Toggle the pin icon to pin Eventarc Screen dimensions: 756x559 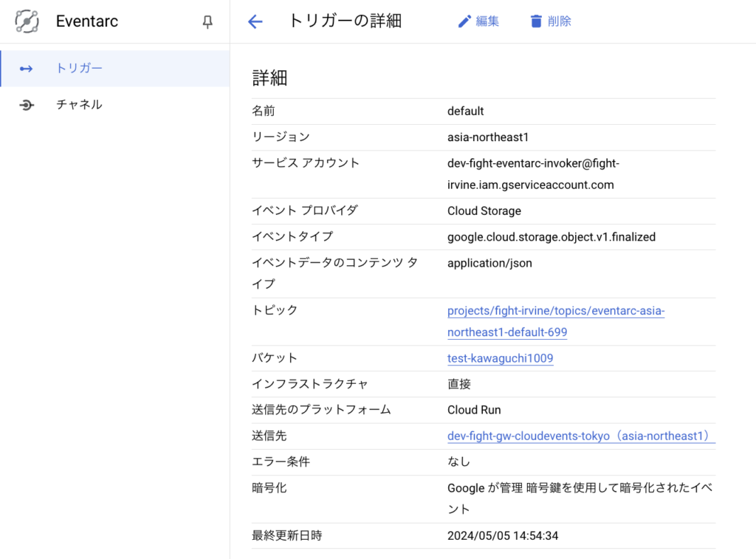(x=208, y=21)
